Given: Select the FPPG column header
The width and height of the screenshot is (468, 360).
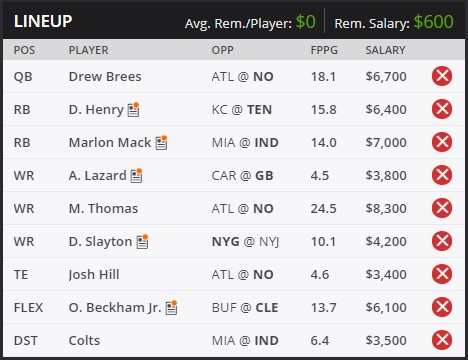Looking at the screenshot, I should click(324, 50).
